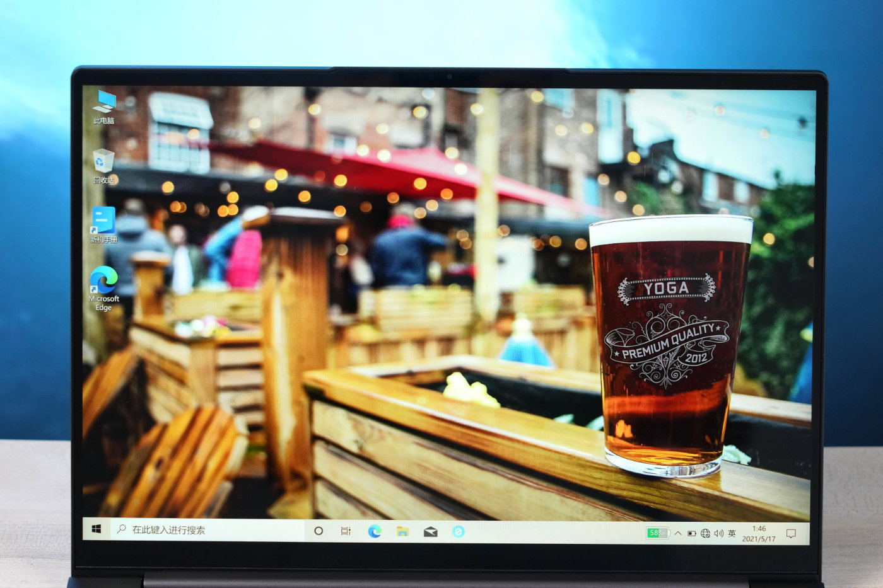Select the 回收站 Recycle Bin icon
This screenshot has height=588, width=883.
tap(103, 166)
